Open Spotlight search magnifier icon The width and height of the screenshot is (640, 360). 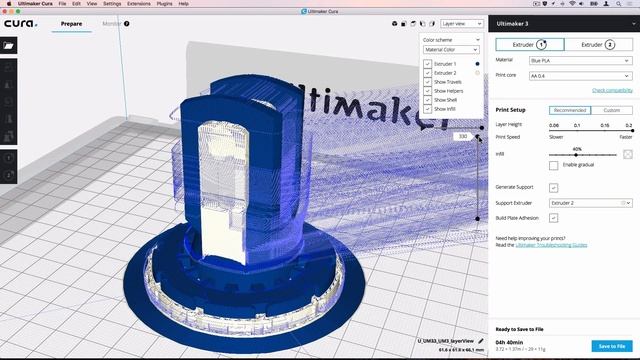pos(619,4)
